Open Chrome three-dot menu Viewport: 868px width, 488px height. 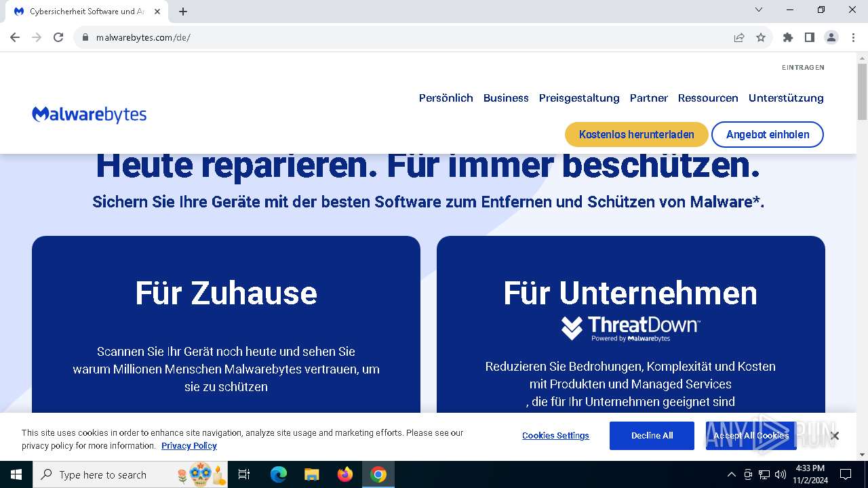(x=853, y=37)
